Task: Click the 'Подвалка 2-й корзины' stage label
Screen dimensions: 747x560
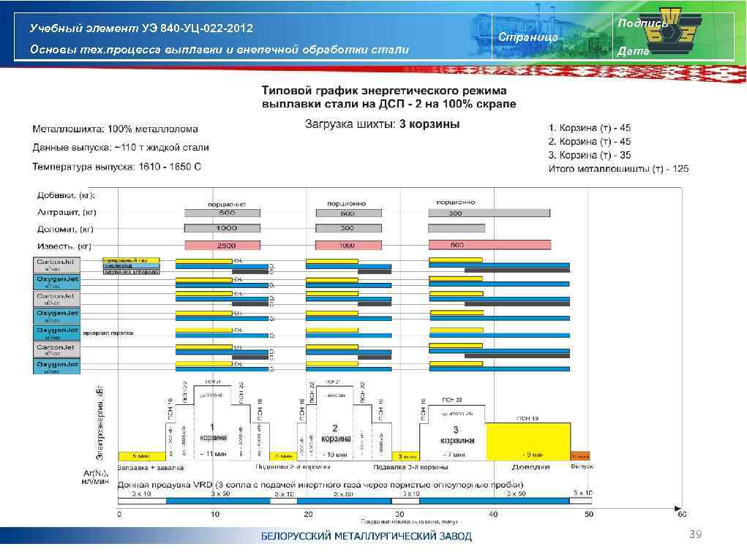Action: pos(293,467)
